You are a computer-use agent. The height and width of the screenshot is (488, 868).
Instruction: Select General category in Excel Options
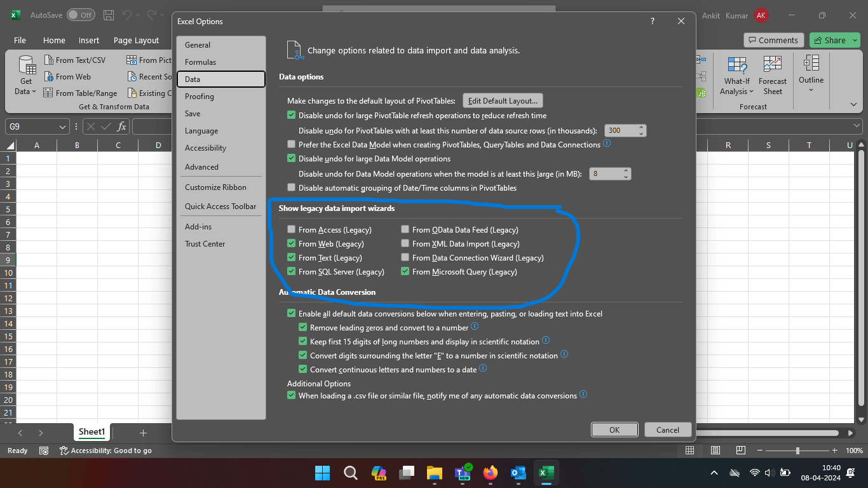point(221,45)
